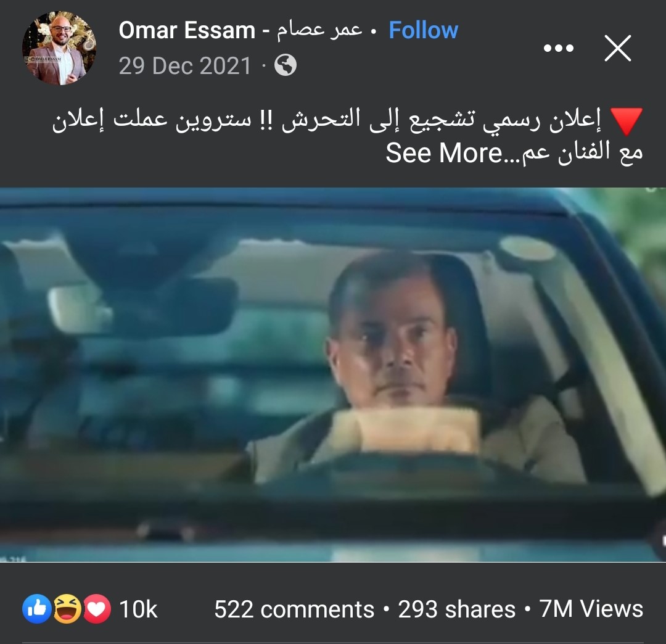Viewport: 666px width, 644px height.
Task: Click the public globe privacy icon
Action: click(286, 65)
